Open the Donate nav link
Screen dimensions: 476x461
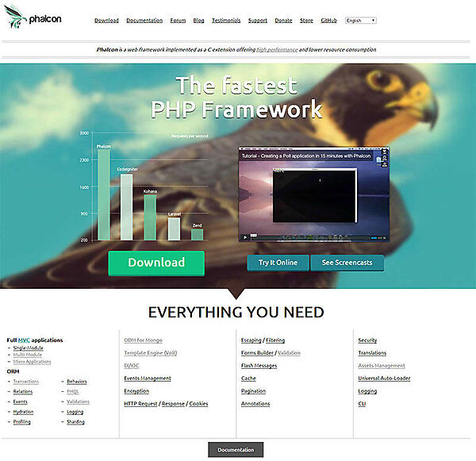pos(283,21)
